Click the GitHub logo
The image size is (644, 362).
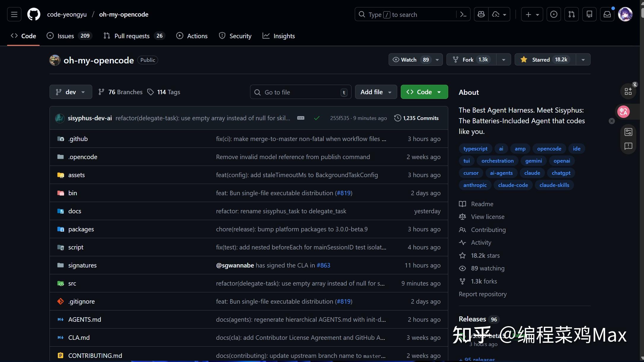(x=34, y=14)
